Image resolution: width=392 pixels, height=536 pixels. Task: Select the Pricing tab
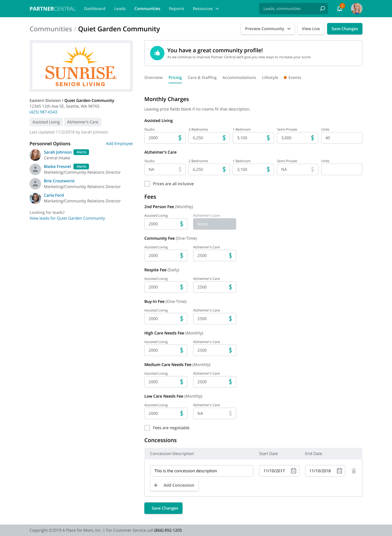(175, 78)
